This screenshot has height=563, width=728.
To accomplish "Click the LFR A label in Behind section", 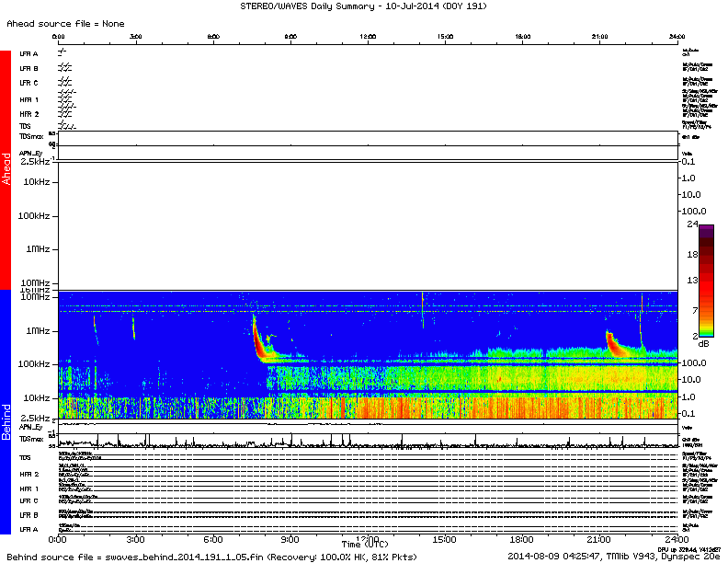I will tap(28, 530).
